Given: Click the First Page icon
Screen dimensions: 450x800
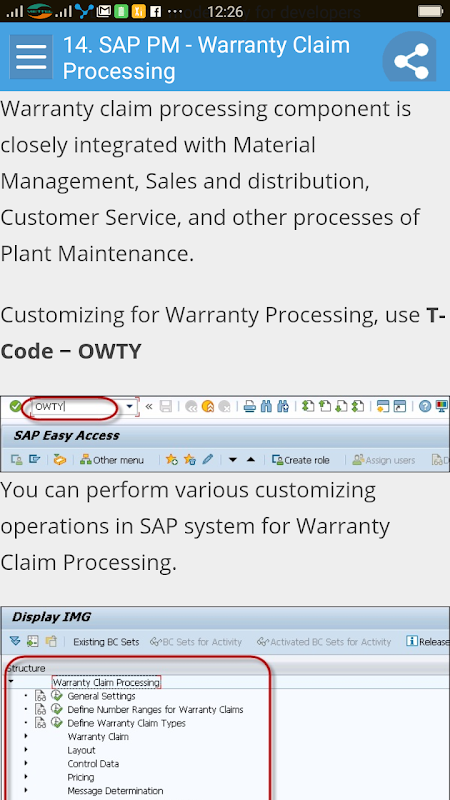Looking at the screenshot, I should point(308,407).
